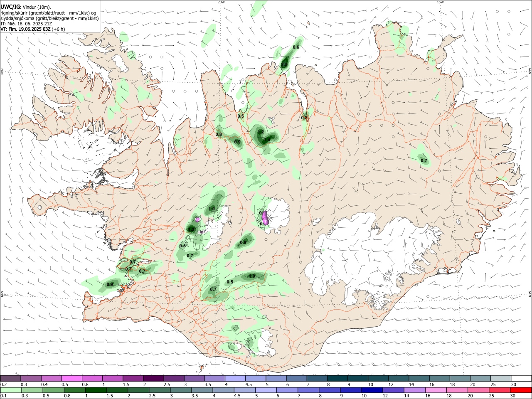
Task: Click the 0.6 precipitation value off the north coast
Action: click(296, 47)
